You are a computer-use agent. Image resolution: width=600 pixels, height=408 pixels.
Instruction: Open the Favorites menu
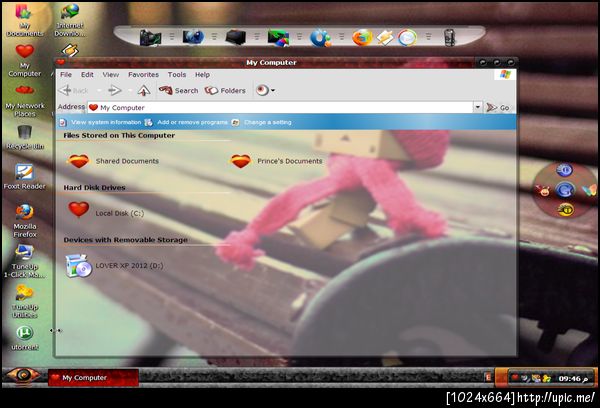coord(143,75)
